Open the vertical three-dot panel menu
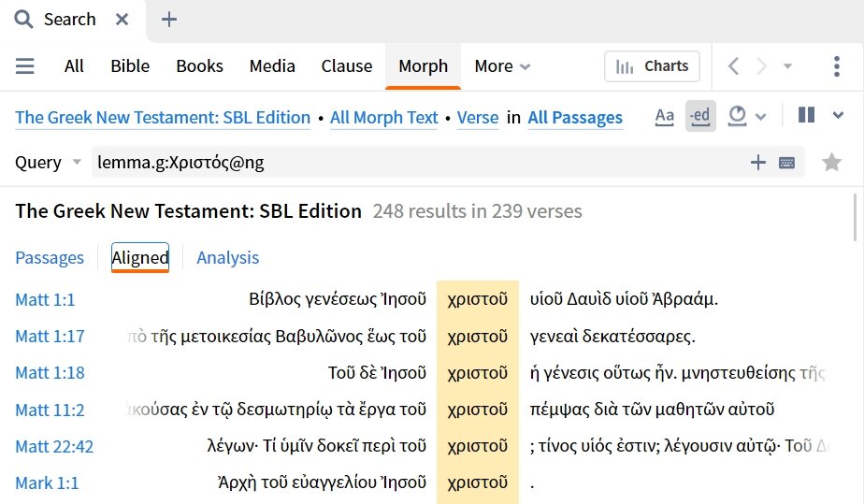This screenshot has height=504, width=864. click(837, 66)
